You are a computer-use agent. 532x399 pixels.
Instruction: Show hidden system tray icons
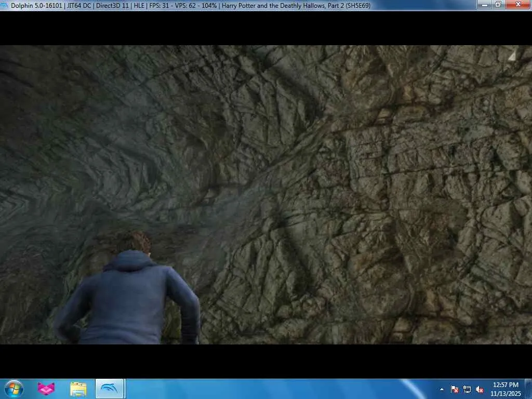(442, 390)
